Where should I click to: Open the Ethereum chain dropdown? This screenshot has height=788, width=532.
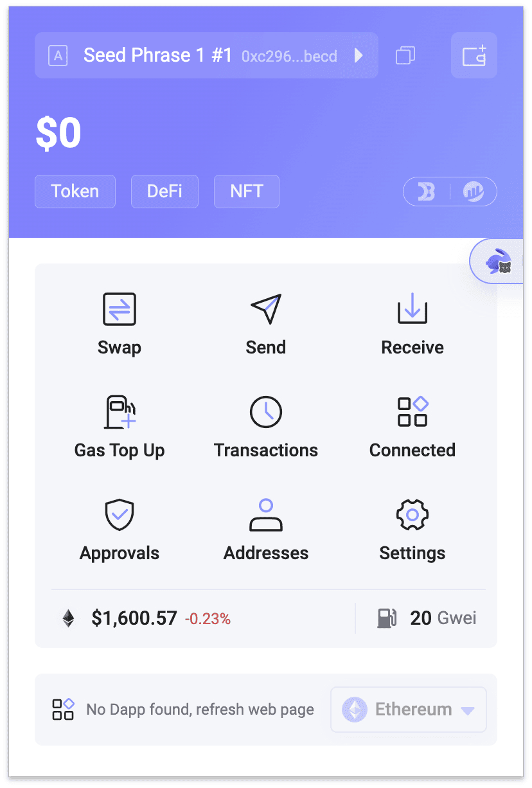[x=409, y=710]
